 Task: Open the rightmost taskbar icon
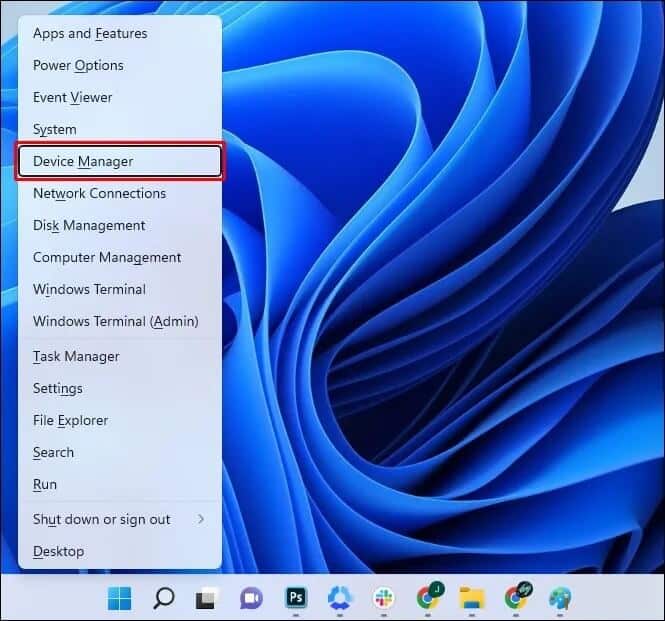coord(560,599)
